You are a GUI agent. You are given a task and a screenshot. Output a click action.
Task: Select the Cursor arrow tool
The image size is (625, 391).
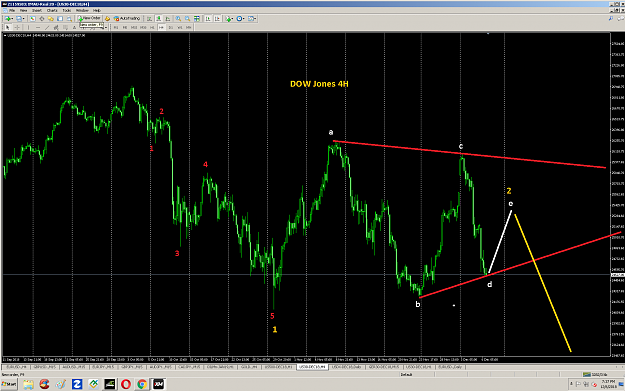[x=7, y=27]
